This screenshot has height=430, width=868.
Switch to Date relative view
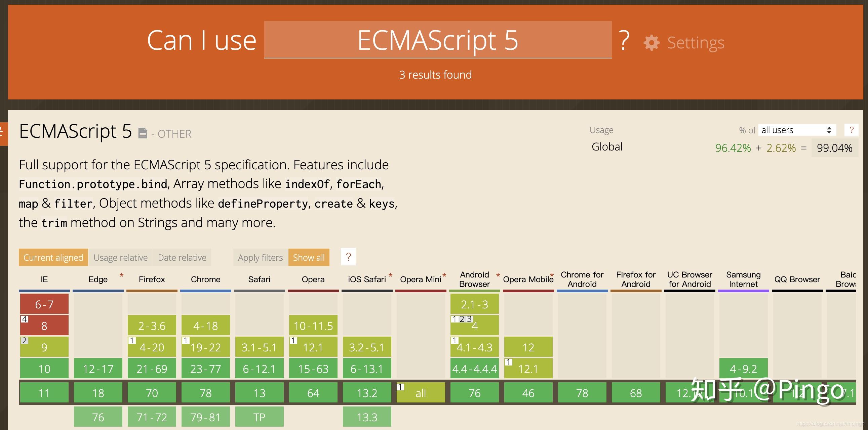point(182,258)
